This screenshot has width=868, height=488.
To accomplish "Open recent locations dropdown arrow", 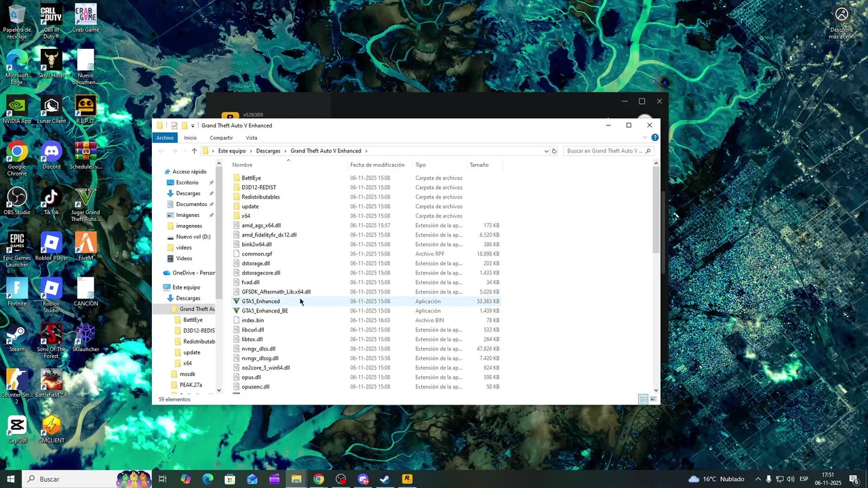I will pos(184,151).
